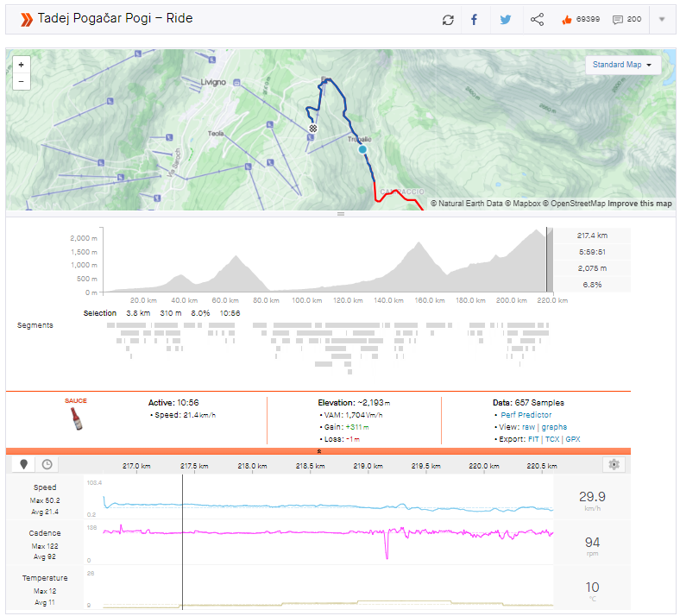Zoom in on the map
680x616 pixels.
click(22, 65)
